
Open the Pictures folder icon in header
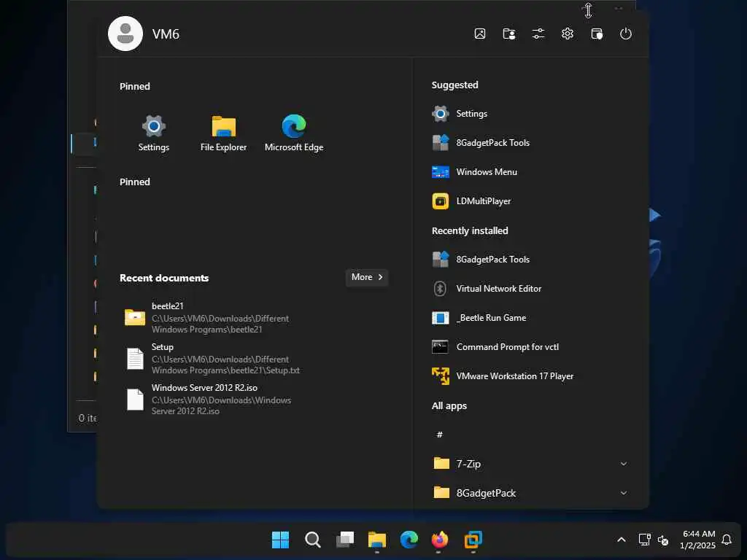480,34
